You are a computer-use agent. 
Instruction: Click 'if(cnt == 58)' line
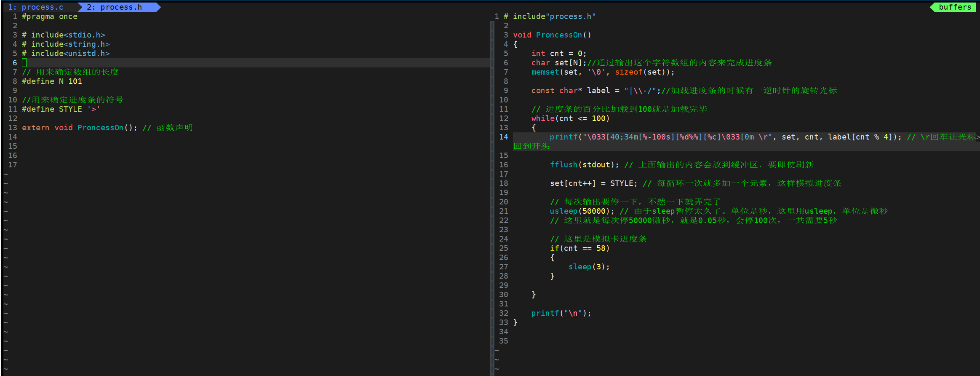580,248
